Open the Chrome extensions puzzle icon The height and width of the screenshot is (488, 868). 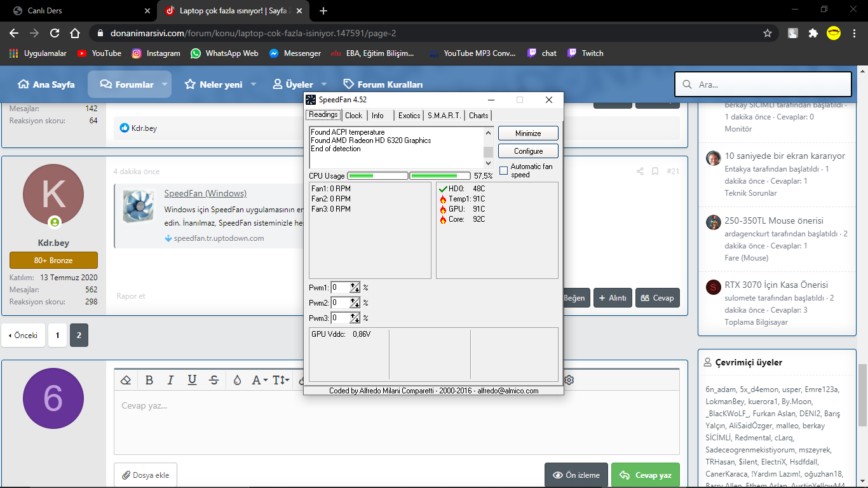coord(813,33)
